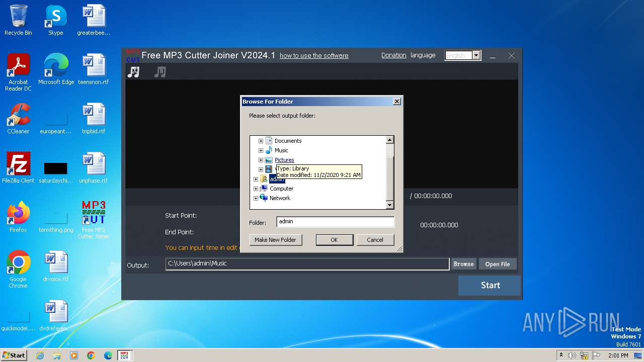Select Network label in the folder tree
Screen dimensions: 644x362
(280, 198)
